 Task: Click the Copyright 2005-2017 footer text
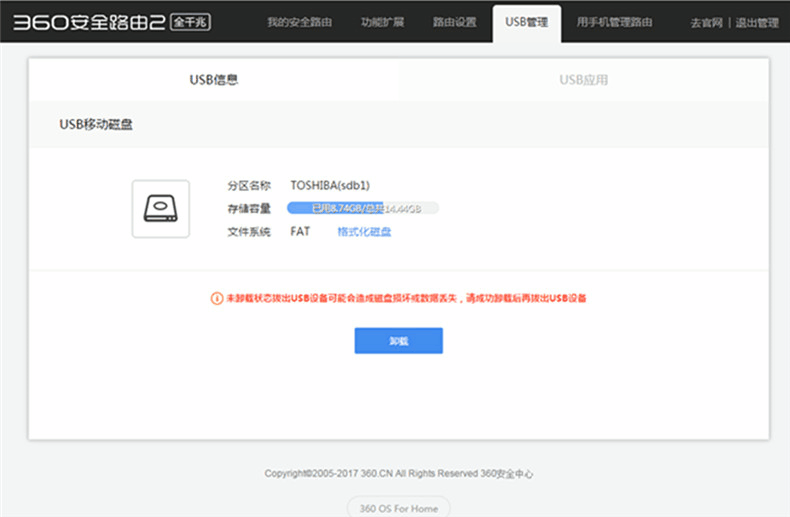tap(399, 474)
